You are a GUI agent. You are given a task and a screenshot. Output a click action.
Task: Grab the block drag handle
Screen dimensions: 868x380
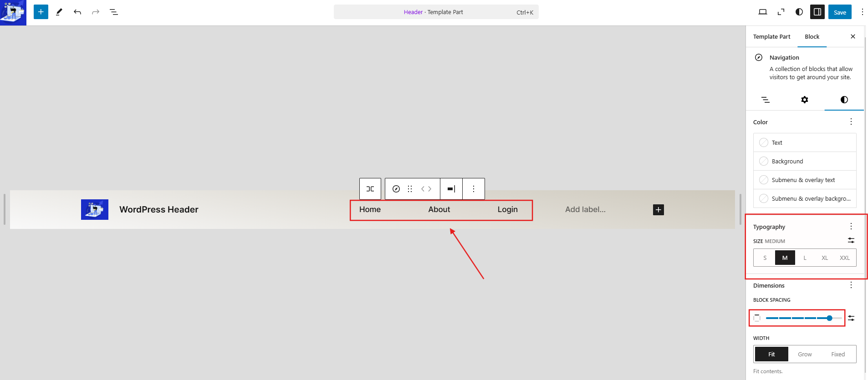[x=410, y=189]
